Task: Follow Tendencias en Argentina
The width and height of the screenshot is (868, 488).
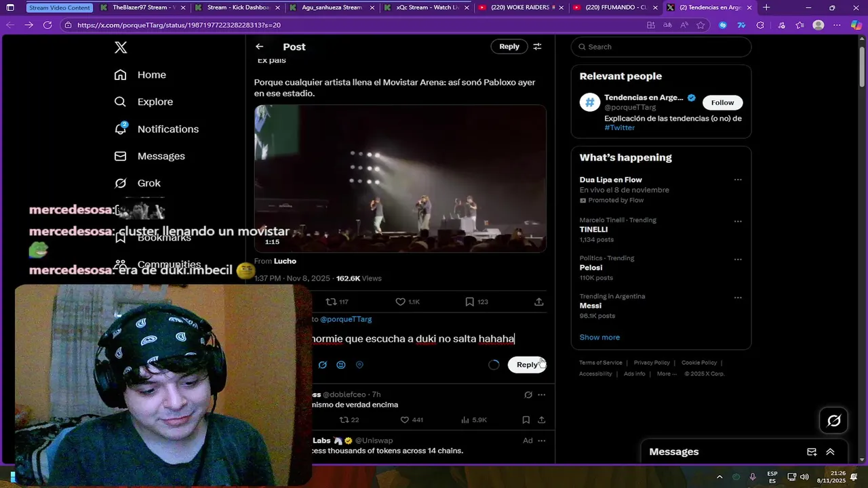Action: [722, 102]
